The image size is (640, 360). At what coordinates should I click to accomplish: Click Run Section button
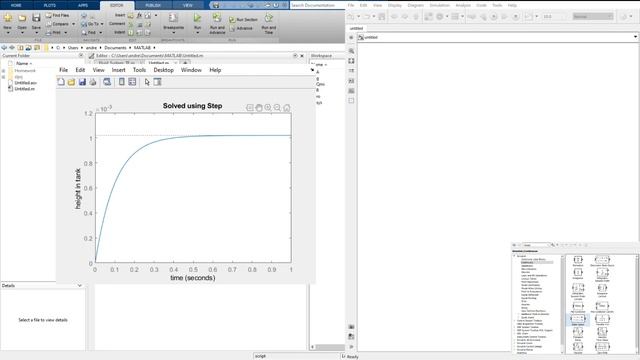pyautogui.click(x=243, y=20)
